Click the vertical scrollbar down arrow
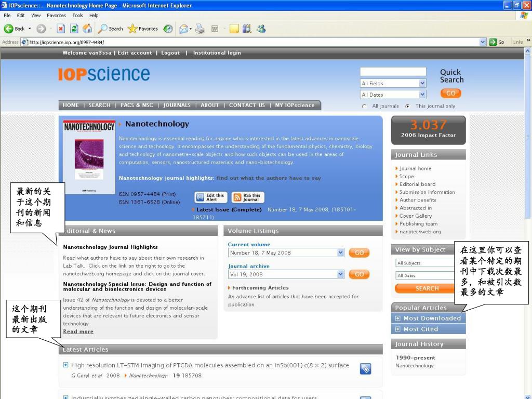The image size is (532, 399). coord(528,396)
